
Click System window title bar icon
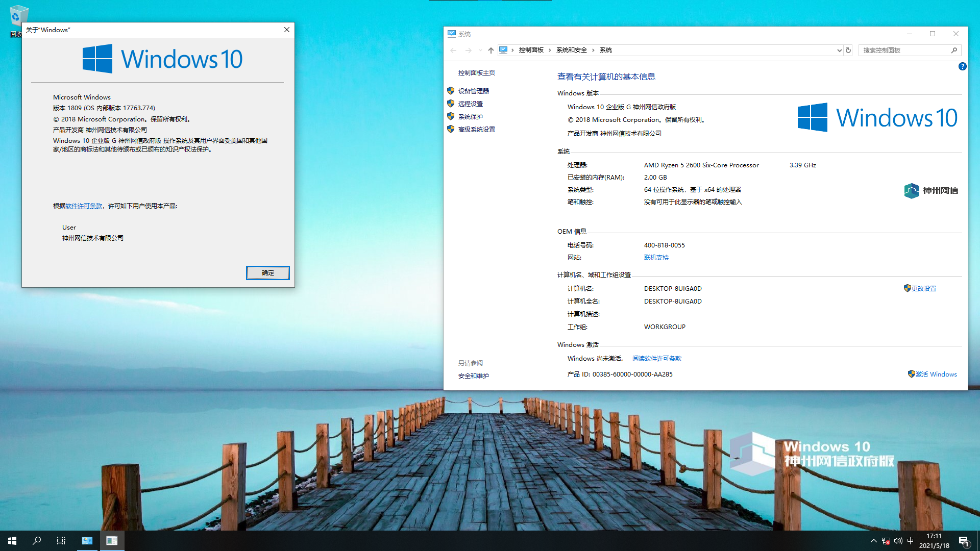[452, 34]
